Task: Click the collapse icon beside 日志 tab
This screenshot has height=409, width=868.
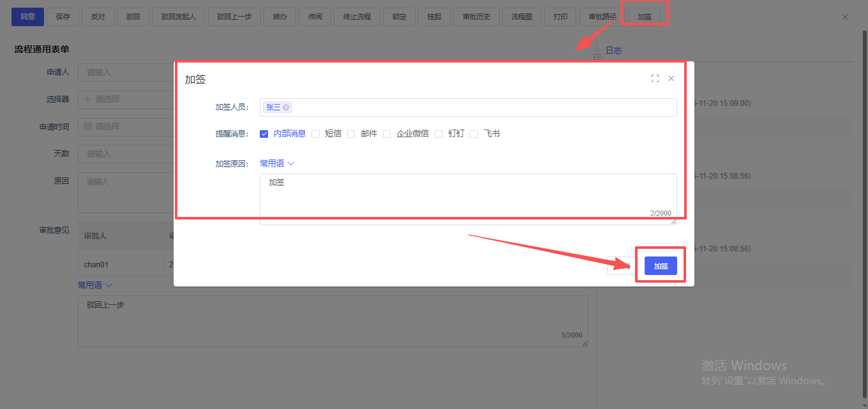Action: 597,56
